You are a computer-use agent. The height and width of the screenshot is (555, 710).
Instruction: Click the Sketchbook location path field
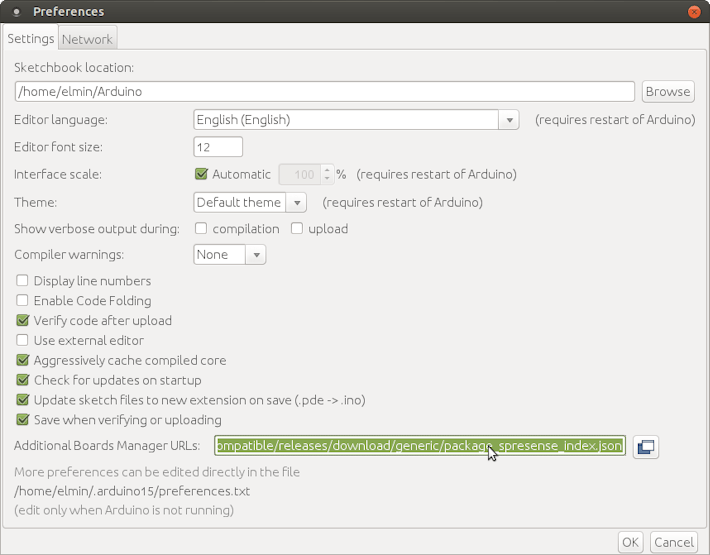[325, 91]
